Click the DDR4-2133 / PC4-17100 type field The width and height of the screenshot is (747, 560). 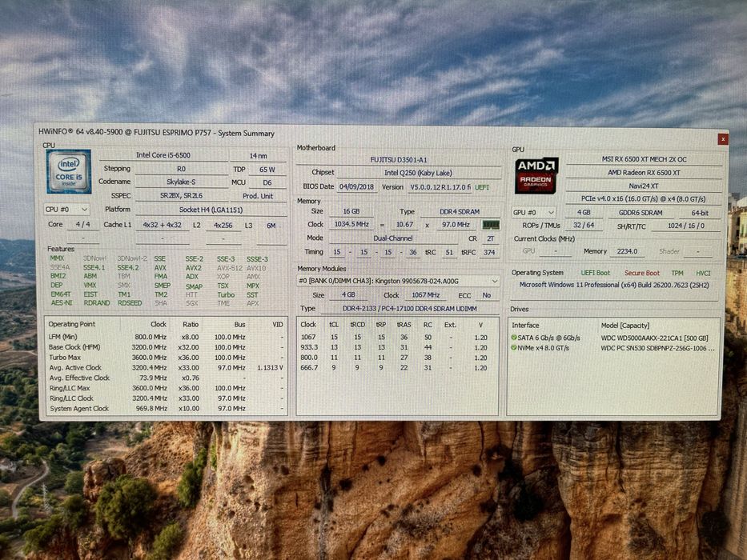tap(410, 309)
